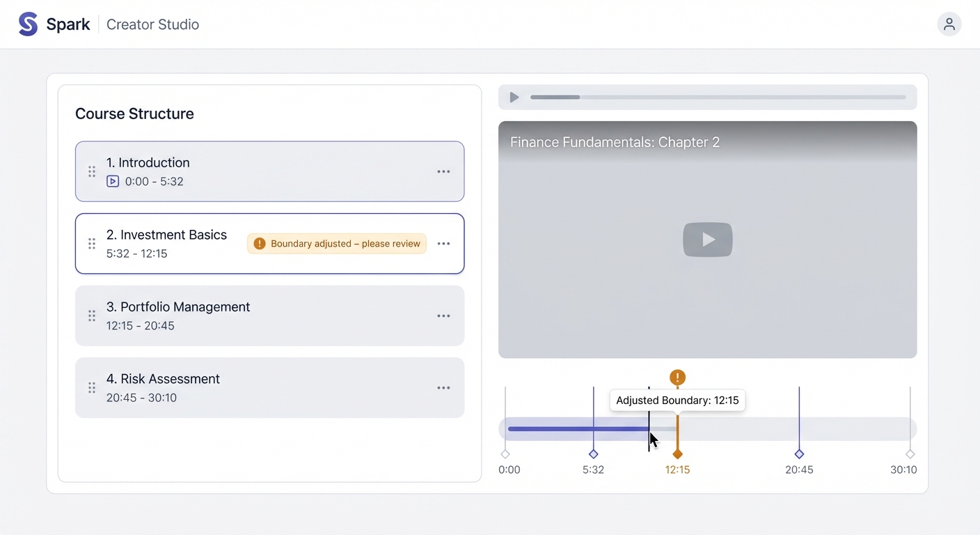Click the 'Finance Fundamentals: Chapter 2' title

point(615,142)
